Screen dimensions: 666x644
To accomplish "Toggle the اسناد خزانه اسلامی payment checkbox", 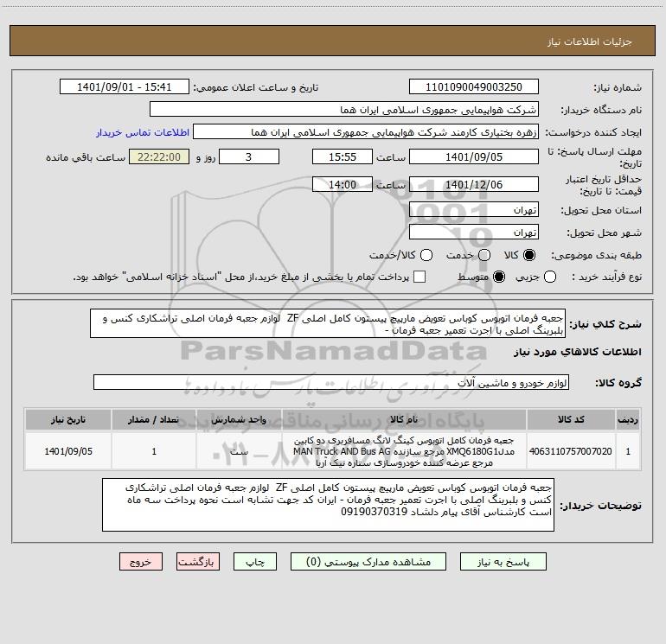I will [419, 277].
